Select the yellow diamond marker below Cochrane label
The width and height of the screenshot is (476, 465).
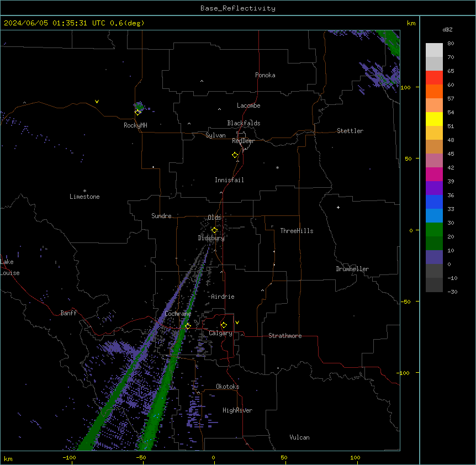click(x=188, y=326)
